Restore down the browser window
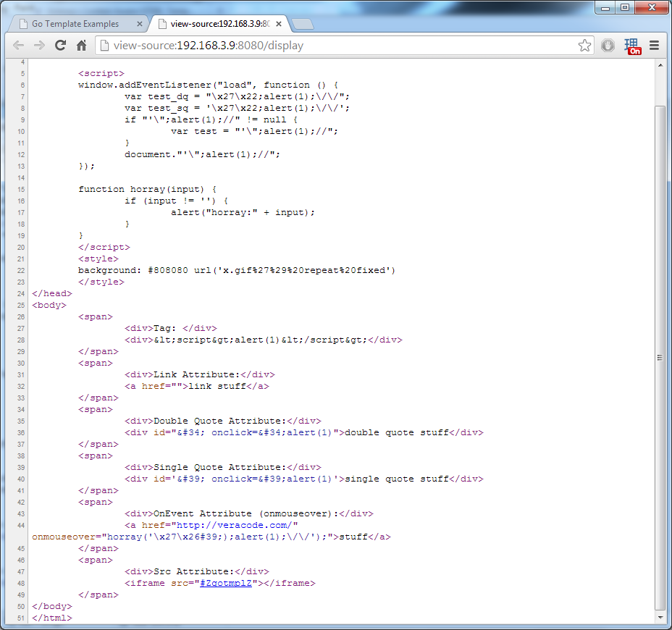The height and width of the screenshot is (630, 672). tap(625, 8)
